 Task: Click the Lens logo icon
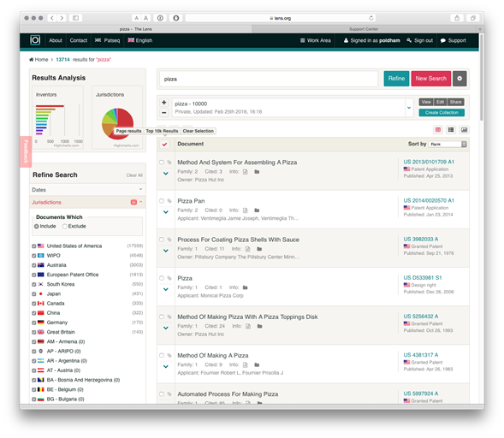[35, 40]
